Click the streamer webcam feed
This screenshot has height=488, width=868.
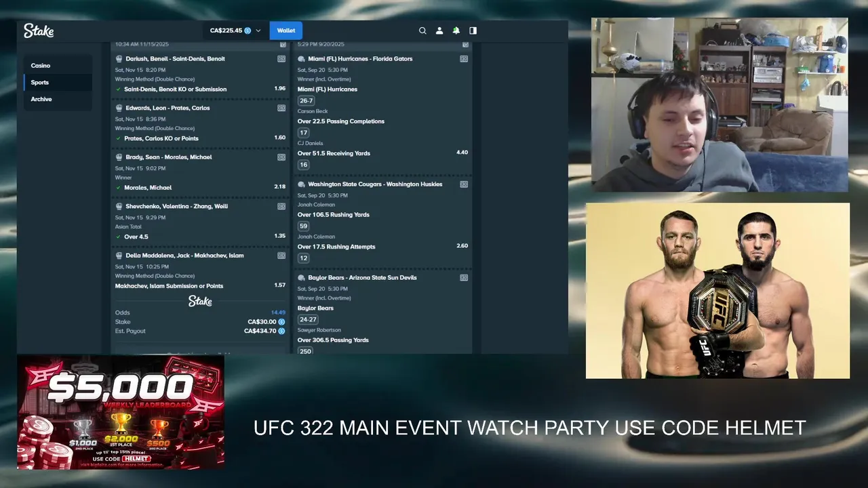pyautogui.click(x=719, y=105)
